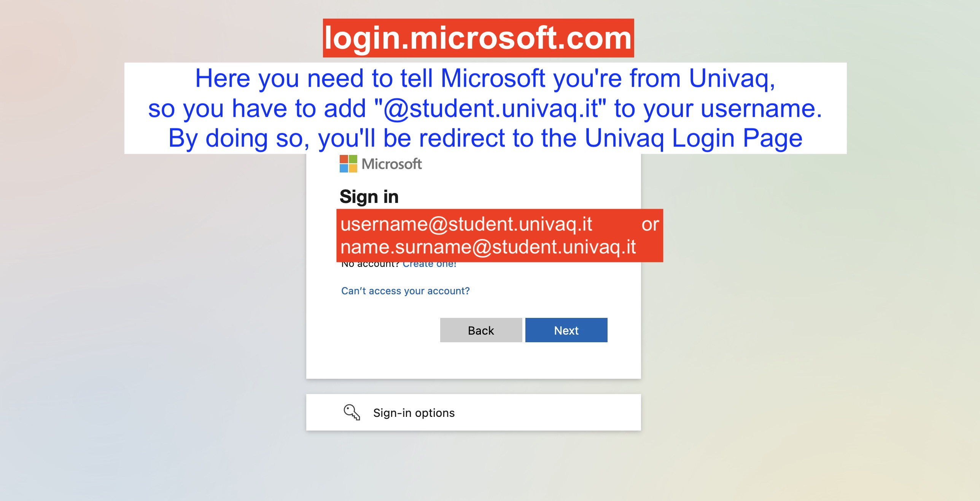Click the Microsoft wordmark text
The width and height of the screenshot is (980, 501).
click(x=391, y=164)
